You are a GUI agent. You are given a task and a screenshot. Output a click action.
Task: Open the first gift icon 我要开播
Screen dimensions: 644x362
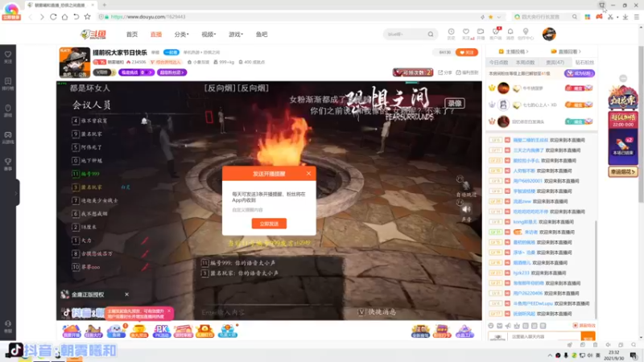point(71,331)
